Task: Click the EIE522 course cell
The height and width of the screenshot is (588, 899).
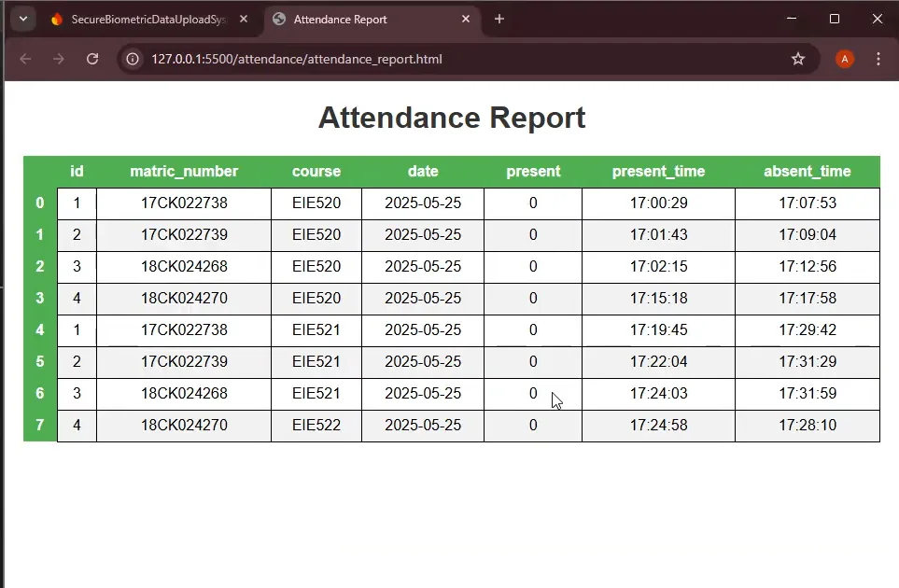Action: pyautogui.click(x=316, y=425)
